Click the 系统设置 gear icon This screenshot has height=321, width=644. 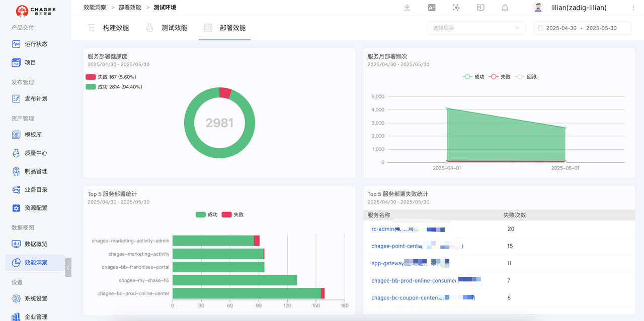point(16,298)
